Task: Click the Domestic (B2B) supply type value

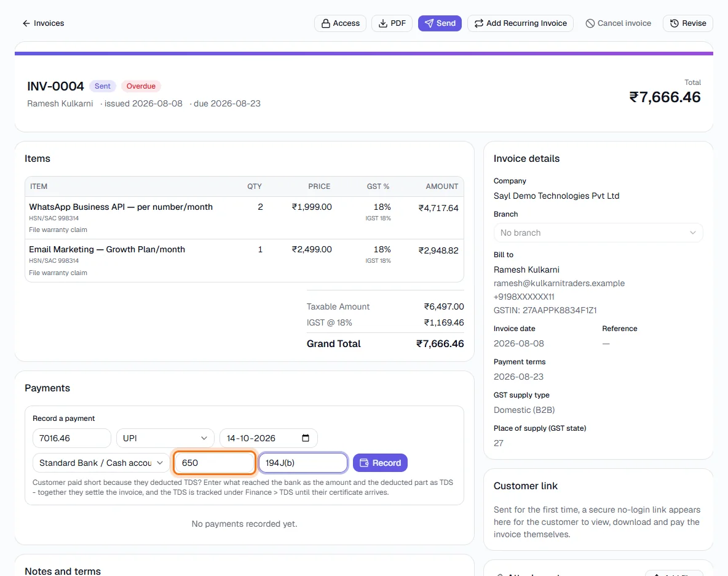Action: [524, 410]
